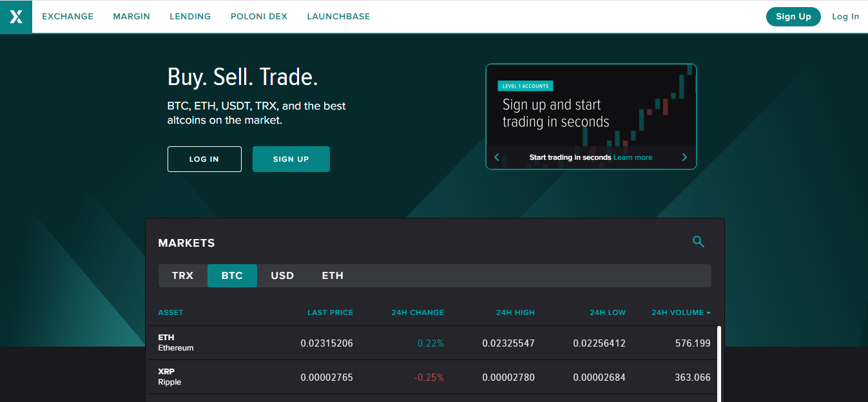868x402 pixels.
Task: Click the top-right Log In link
Action: click(845, 17)
